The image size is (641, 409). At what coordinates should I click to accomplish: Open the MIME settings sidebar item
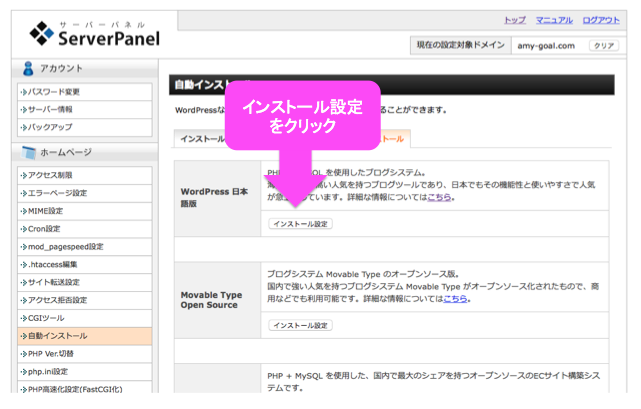(85, 211)
